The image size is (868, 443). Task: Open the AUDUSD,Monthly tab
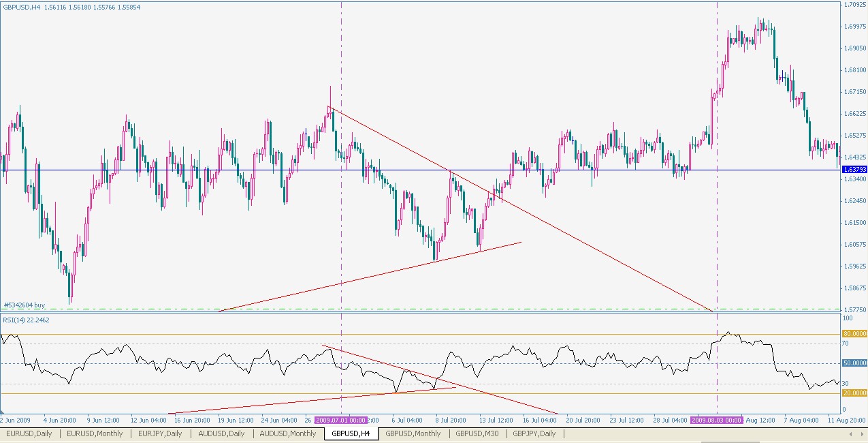point(288,433)
